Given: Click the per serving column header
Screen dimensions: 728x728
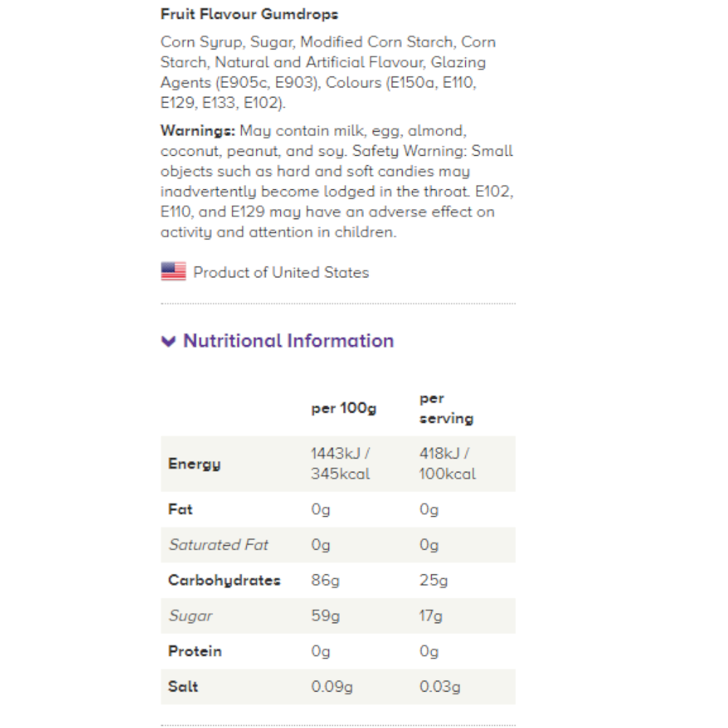Looking at the screenshot, I should click(446, 408).
